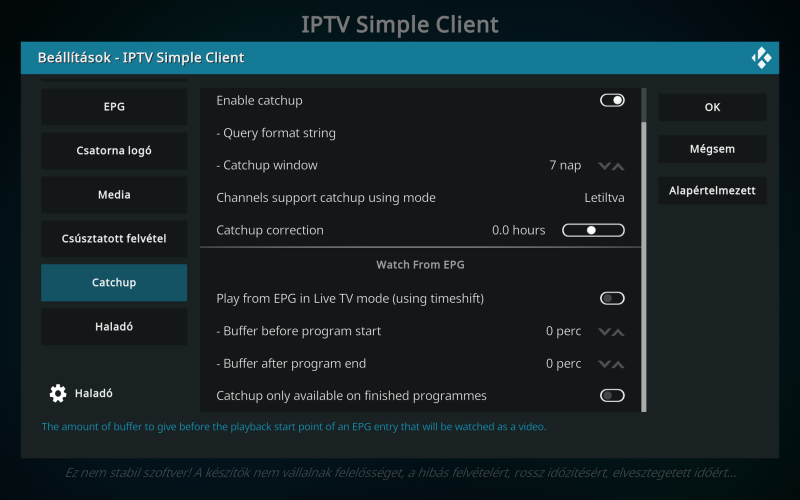This screenshot has width=800, height=500.
Task: Reset settings with Alapértelmezett button
Action: point(712,191)
